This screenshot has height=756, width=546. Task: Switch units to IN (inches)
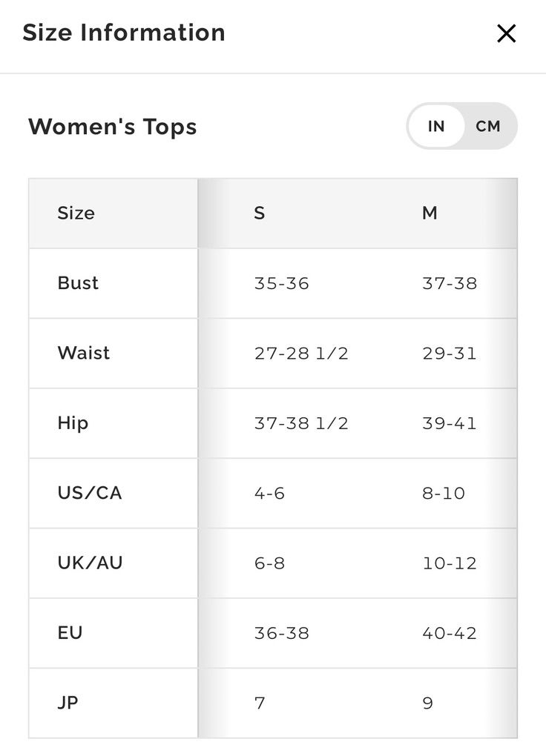[x=436, y=127]
